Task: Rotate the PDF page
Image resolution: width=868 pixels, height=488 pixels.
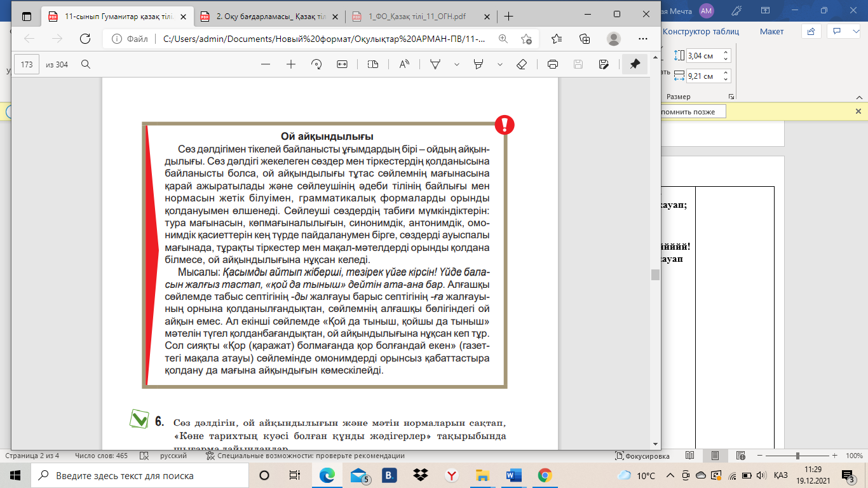Action: click(316, 64)
